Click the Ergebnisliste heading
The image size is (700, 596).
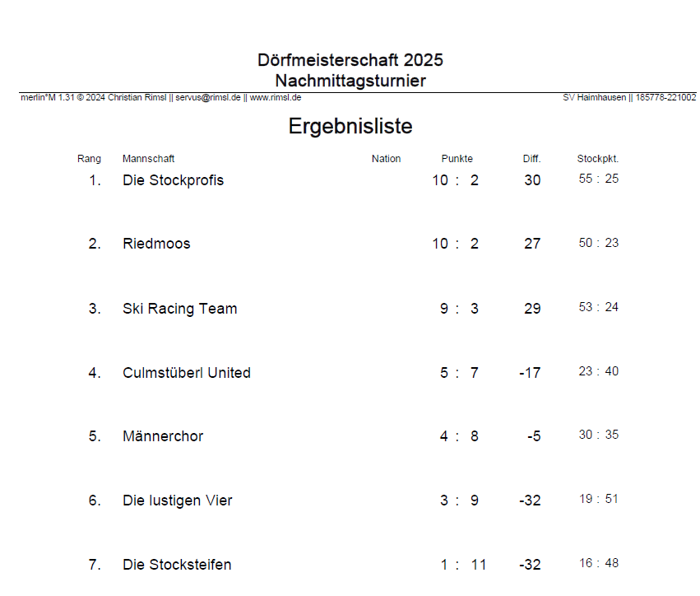pyautogui.click(x=350, y=127)
